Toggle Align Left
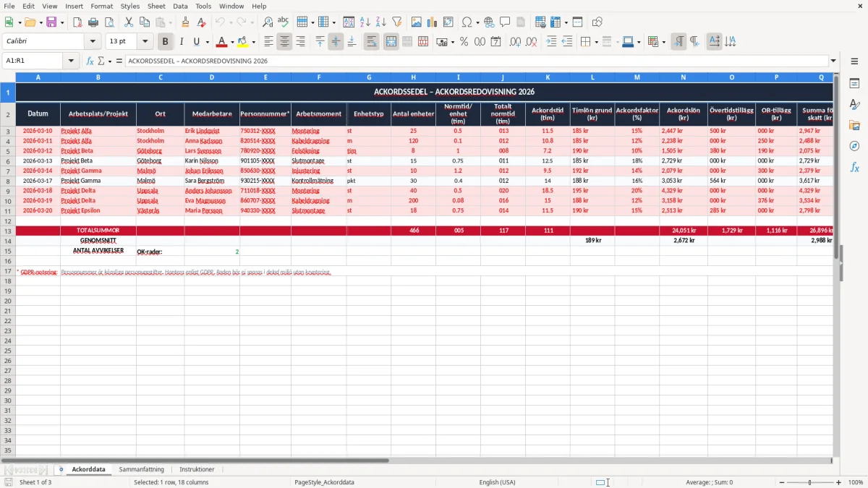 [268, 42]
